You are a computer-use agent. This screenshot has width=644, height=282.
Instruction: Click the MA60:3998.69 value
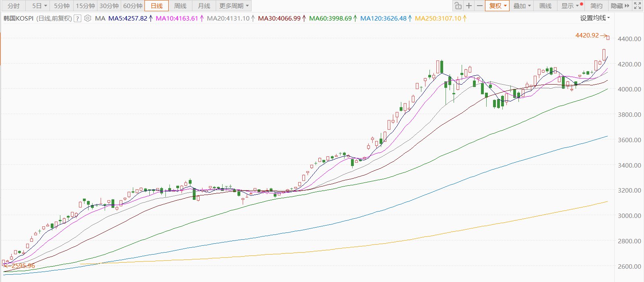pos(330,18)
